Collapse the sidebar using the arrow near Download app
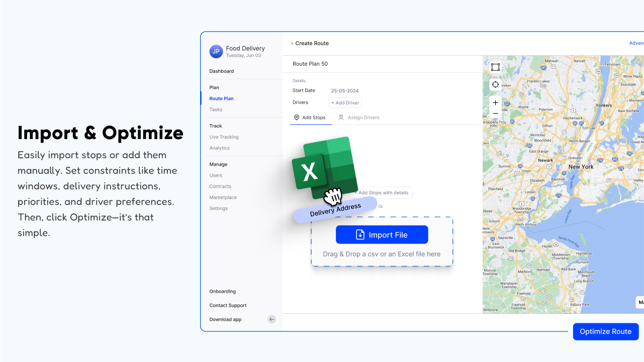The height and width of the screenshot is (362, 644). pyautogui.click(x=271, y=319)
